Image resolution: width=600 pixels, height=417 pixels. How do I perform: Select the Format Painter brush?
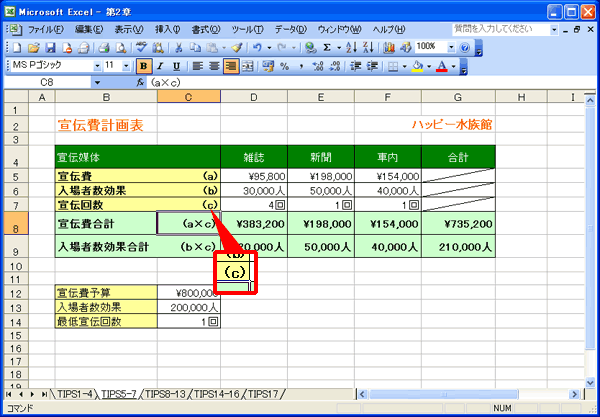(237, 47)
